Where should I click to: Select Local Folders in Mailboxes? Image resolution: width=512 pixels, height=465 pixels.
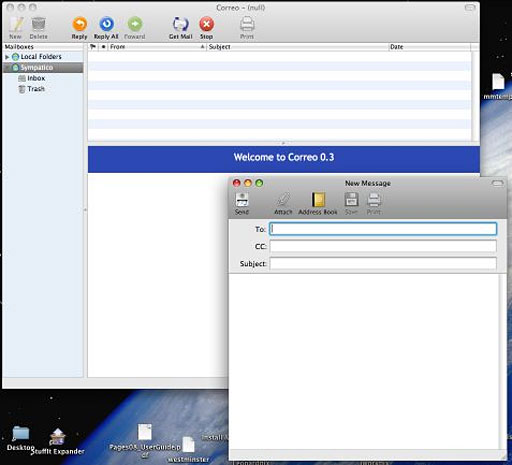coord(41,57)
